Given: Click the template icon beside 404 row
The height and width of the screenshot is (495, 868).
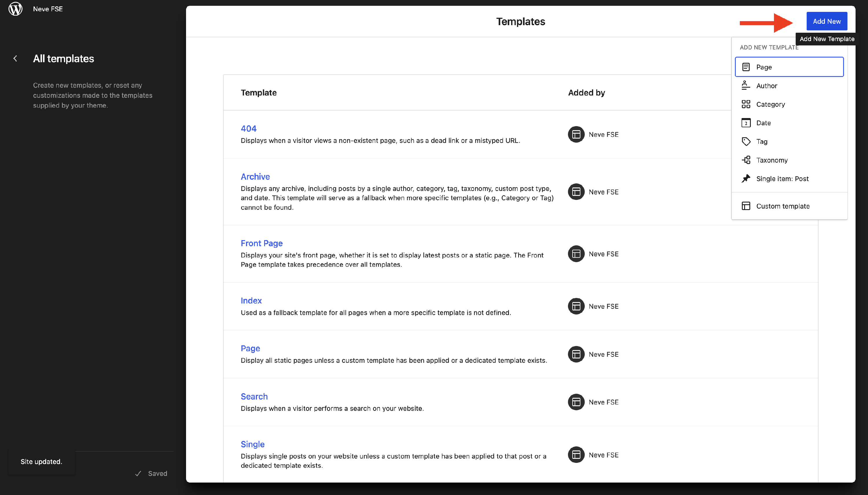Looking at the screenshot, I should (x=576, y=134).
